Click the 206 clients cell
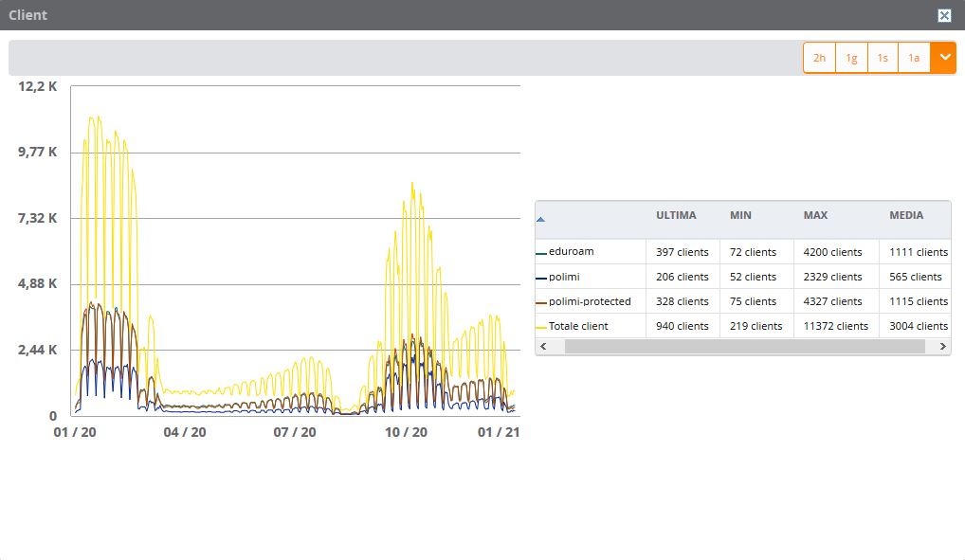 [x=682, y=277]
